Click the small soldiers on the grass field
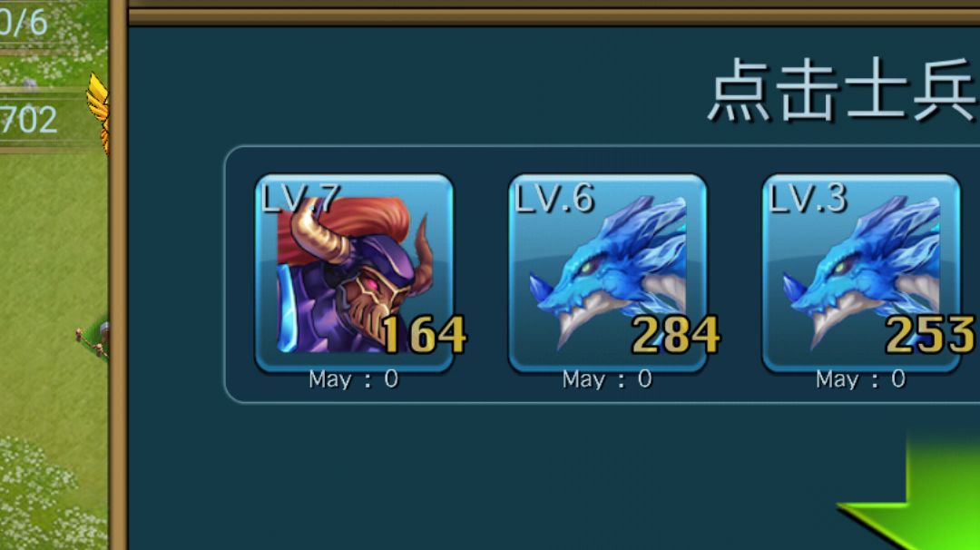This screenshot has width=980, height=550. 93,340
